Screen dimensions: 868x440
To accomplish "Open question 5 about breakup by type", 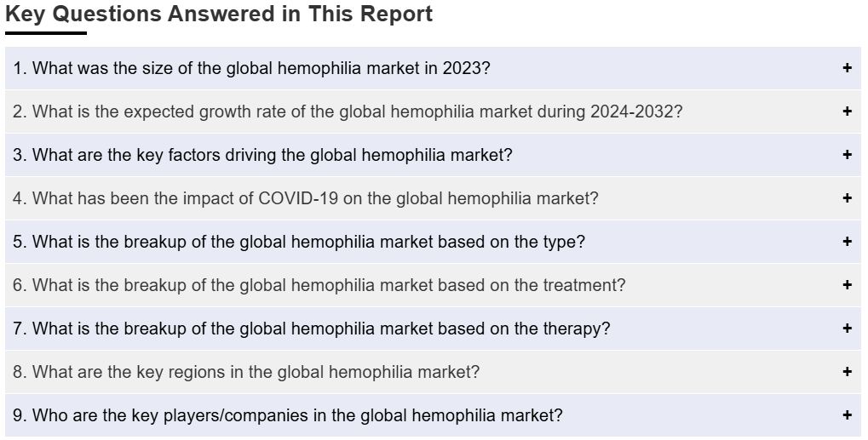I will pyautogui.click(x=433, y=242).
